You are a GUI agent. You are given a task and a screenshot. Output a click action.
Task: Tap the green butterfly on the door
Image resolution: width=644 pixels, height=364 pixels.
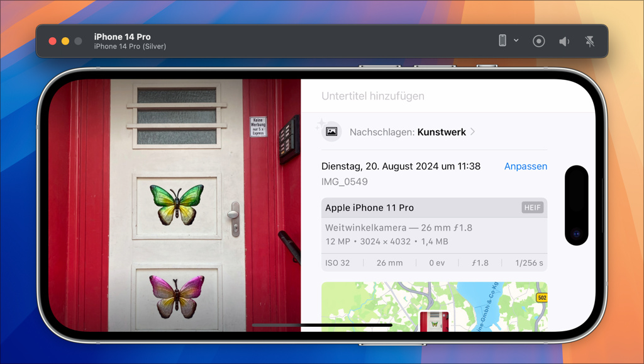[176, 204]
